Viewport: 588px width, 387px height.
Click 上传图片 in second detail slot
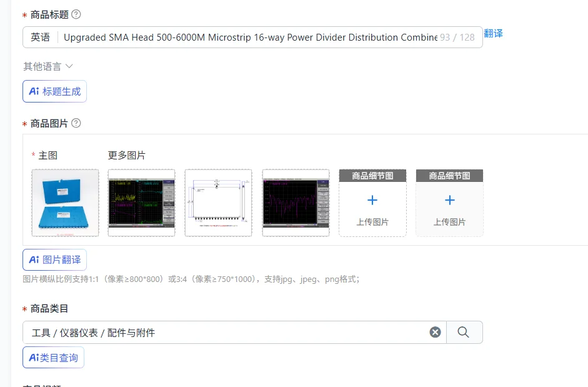click(450, 222)
